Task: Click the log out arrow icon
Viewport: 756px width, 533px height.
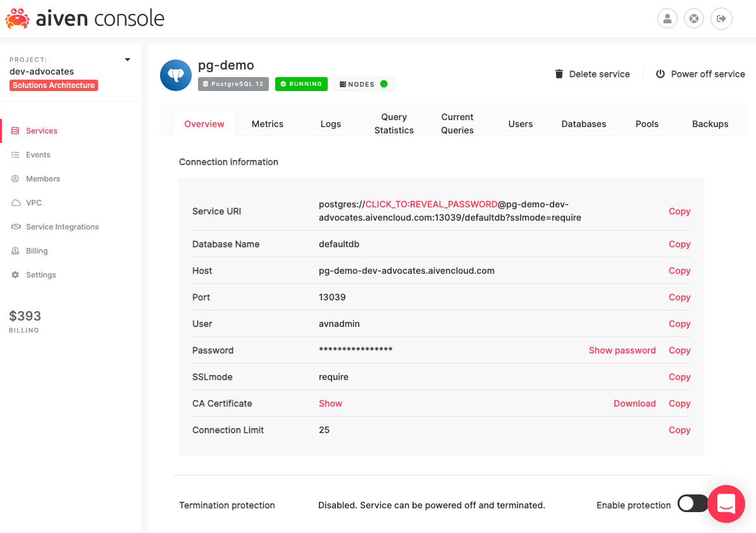Action: click(x=721, y=18)
